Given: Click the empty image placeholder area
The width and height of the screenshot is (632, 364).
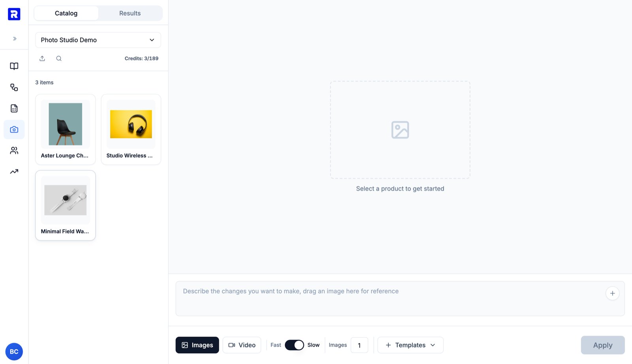Looking at the screenshot, I should 400,130.
